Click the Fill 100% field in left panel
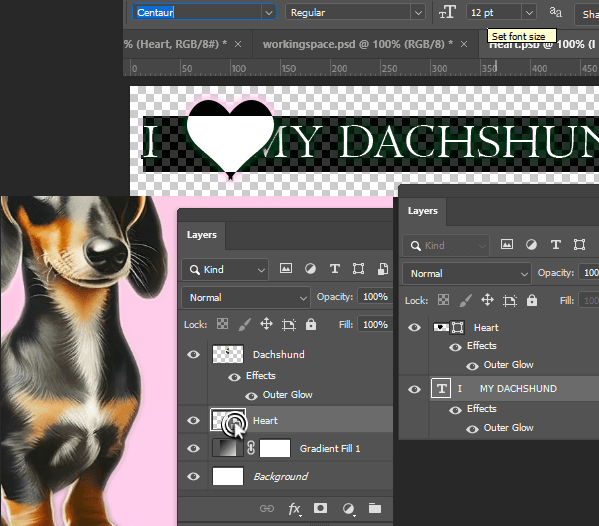Image resolution: width=599 pixels, height=526 pixels. 375,324
